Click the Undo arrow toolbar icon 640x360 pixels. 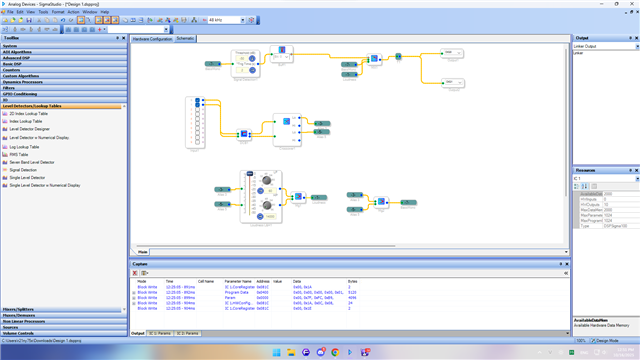tap(63, 20)
